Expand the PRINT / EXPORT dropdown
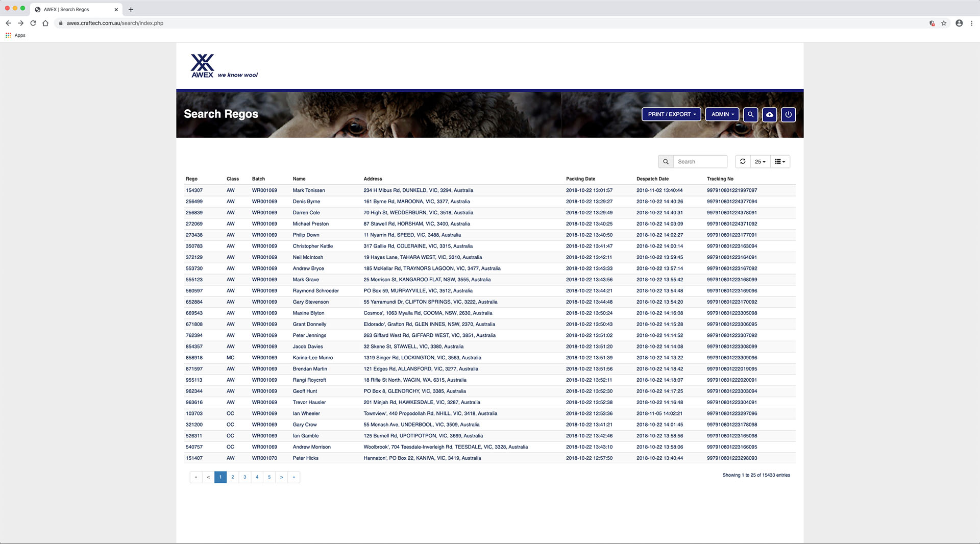980x544 pixels. point(671,114)
